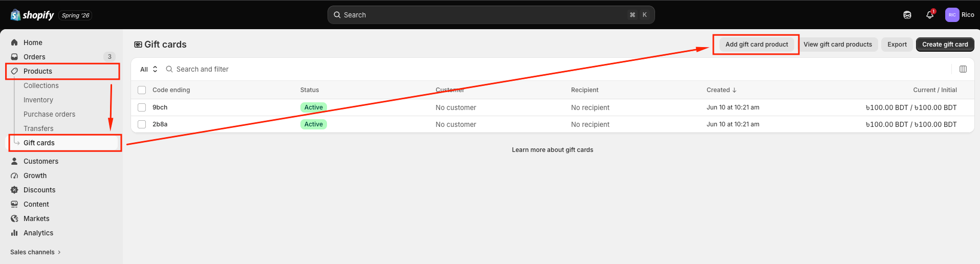Open the Analytics bar chart icon
The width and height of the screenshot is (980, 264).
coord(14,233)
